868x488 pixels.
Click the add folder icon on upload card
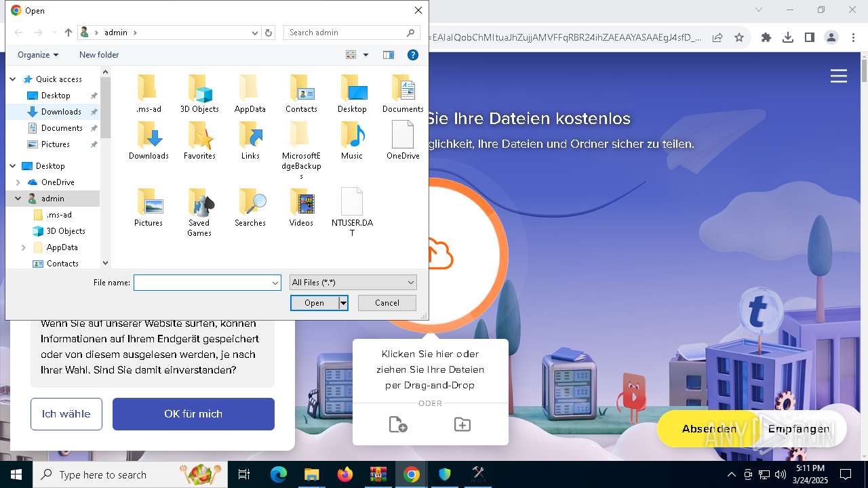pos(462,425)
